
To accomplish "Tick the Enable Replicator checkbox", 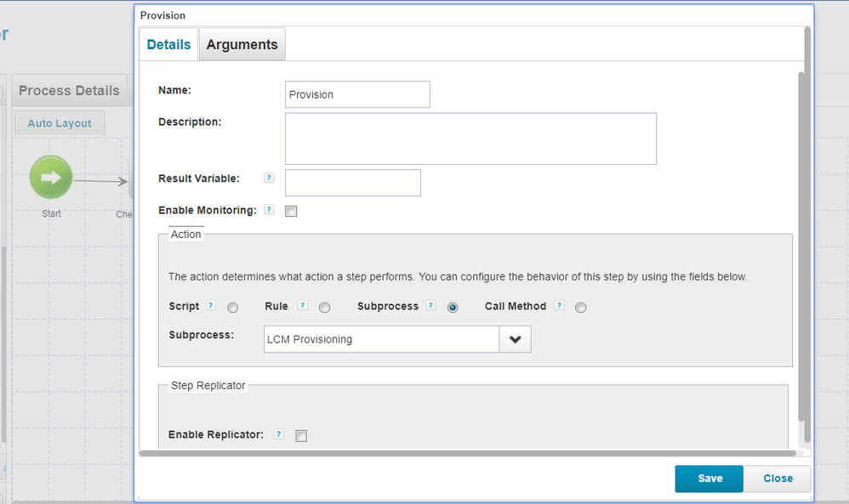I will pyautogui.click(x=301, y=436).
